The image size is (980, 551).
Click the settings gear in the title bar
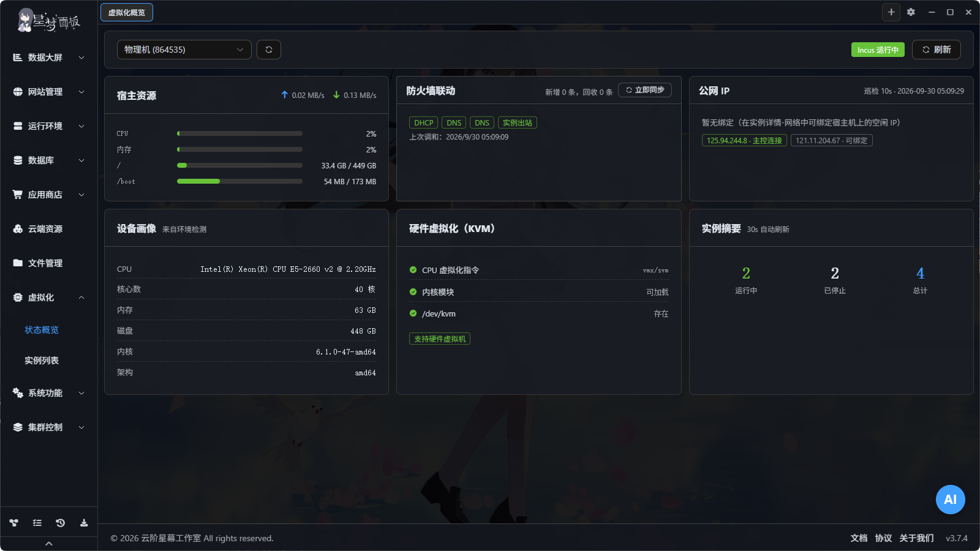(x=911, y=12)
